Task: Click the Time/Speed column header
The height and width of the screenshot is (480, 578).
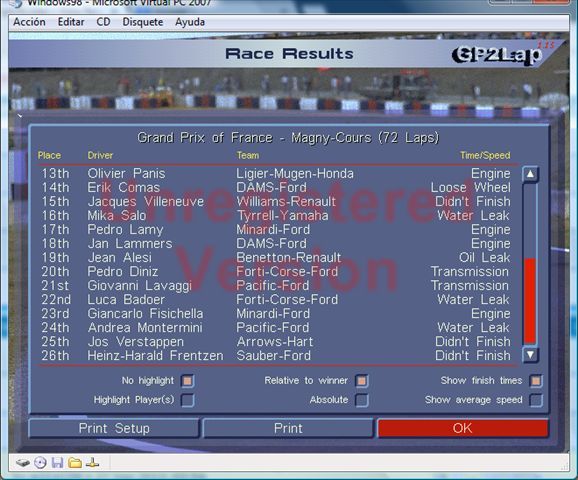Action: click(485, 155)
